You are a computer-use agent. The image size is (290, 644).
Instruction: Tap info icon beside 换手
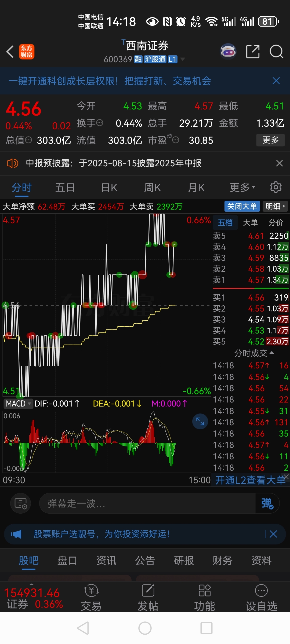coord(100,123)
